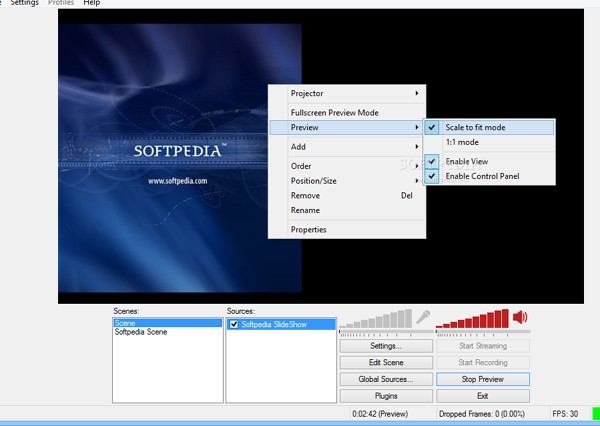Expand the Projector submenu

tap(347, 93)
